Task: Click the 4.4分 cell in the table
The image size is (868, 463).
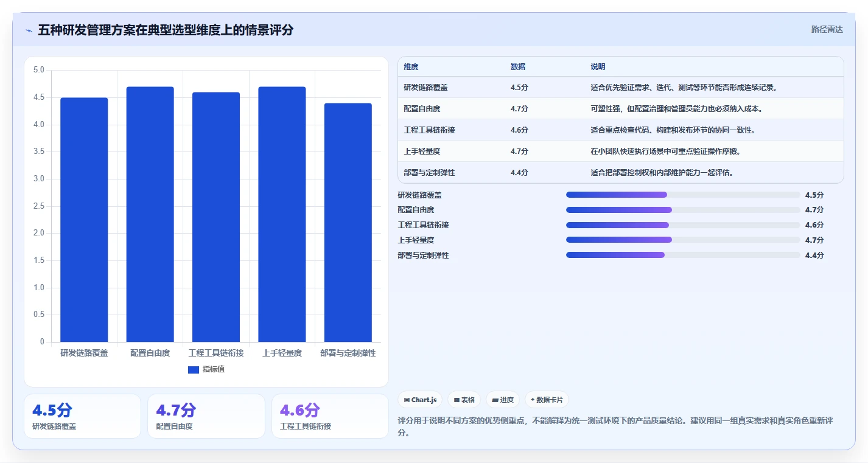Action: click(519, 173)
